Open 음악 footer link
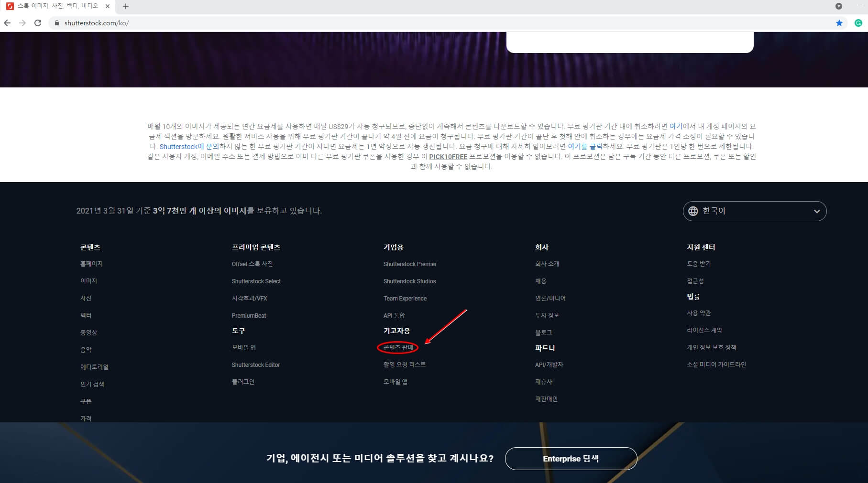Screen dimensions: 868x483 [x=86, y=350]
